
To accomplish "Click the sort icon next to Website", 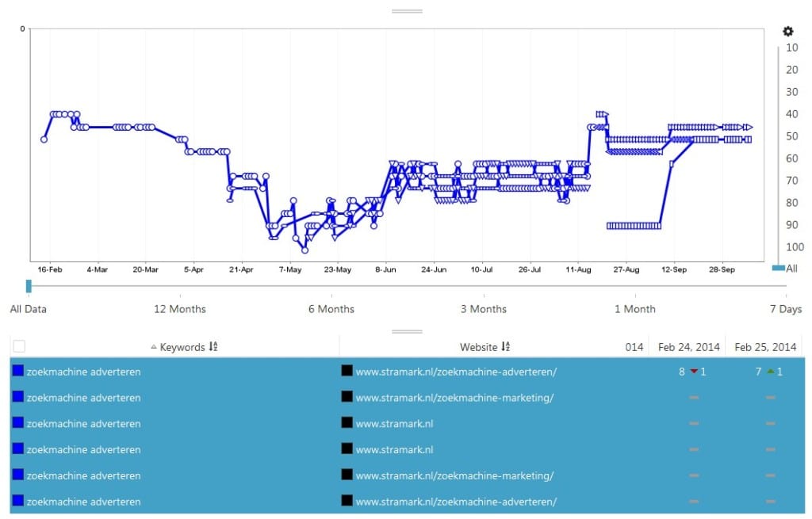I will click(x=505, y=347).
